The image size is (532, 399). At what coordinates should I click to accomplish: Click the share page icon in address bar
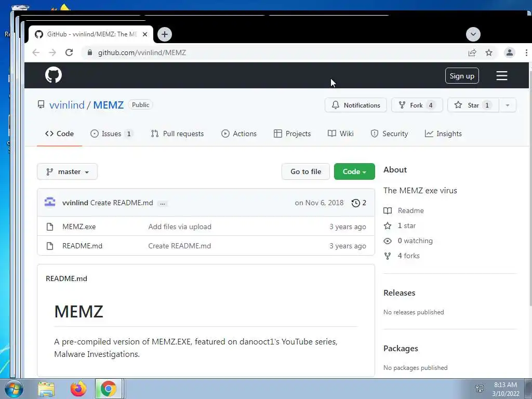pos(472,52)
